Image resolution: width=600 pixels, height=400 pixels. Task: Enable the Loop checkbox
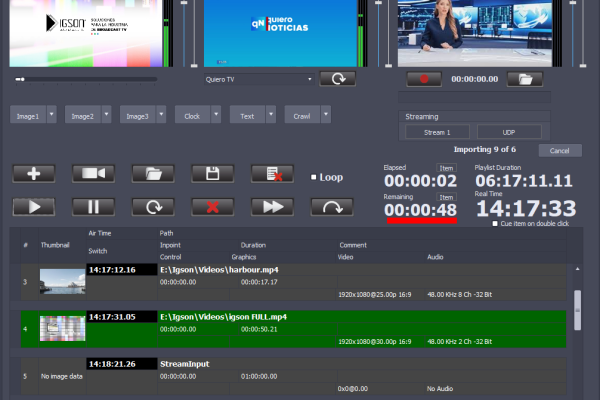(314, 177)
